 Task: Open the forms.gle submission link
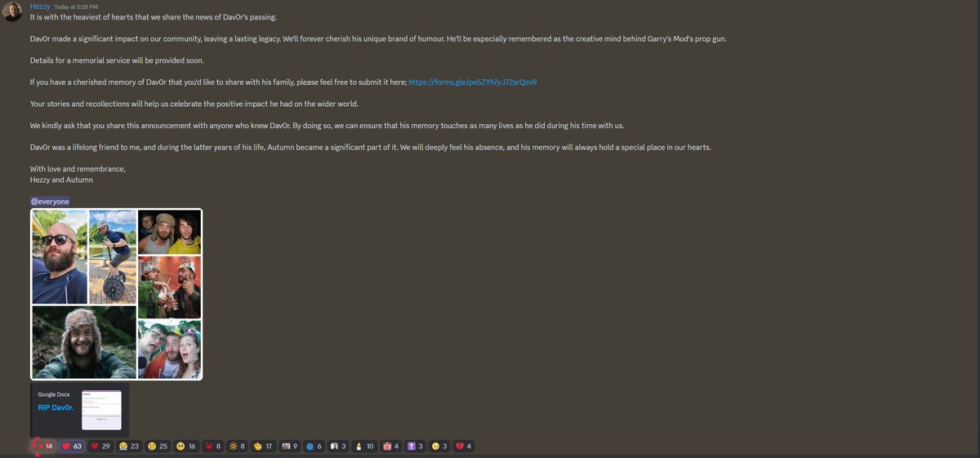point(472,82)
